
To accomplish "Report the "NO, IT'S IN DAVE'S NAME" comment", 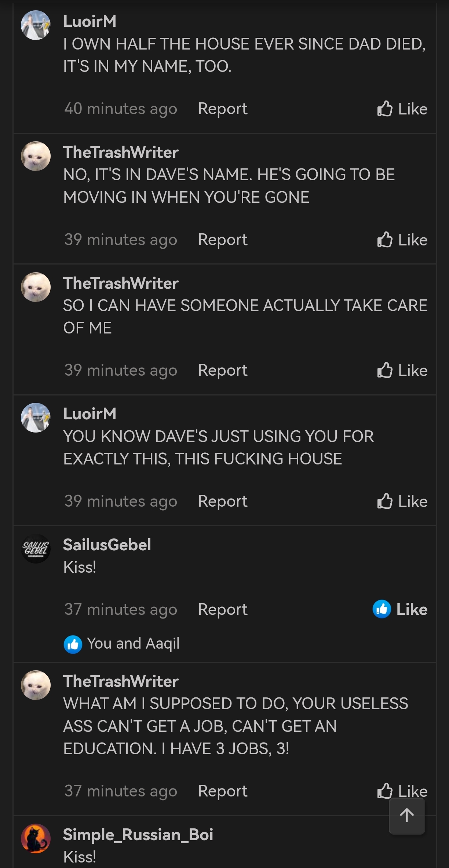I will pyautogui.click(x=223, y=240).
